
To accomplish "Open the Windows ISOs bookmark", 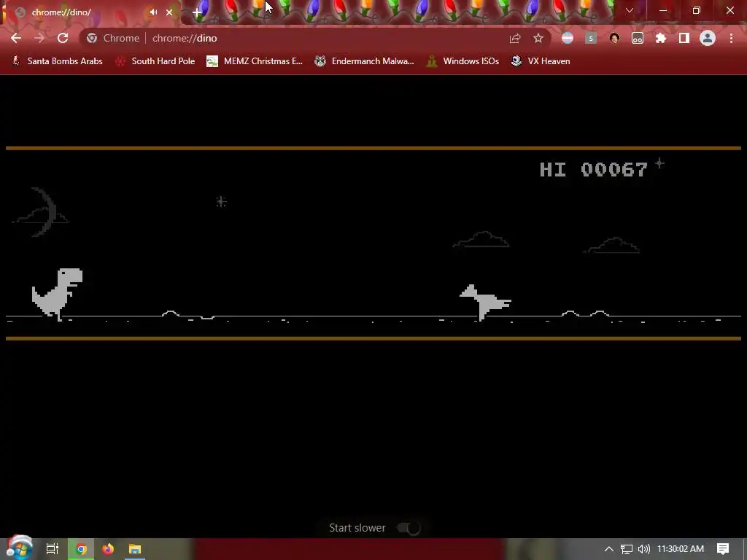I will (x=462, y=61).
